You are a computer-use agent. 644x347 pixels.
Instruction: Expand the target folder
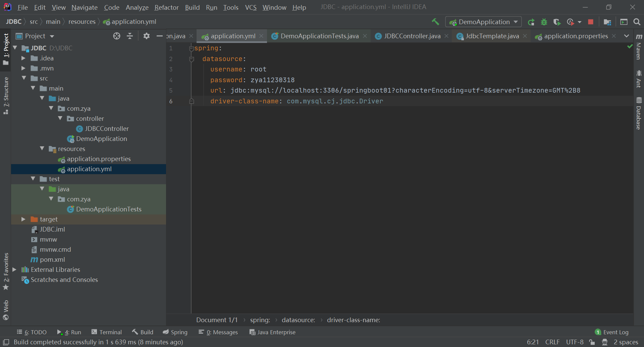click(x=23, y=219)
